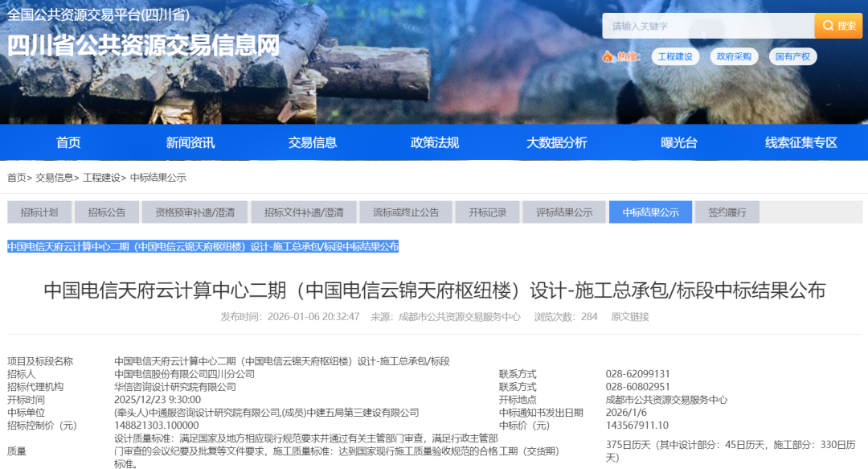Select the active 中标结果公示 tab
The width and height of the screenshot is (868, 469).
click(650, 212)
